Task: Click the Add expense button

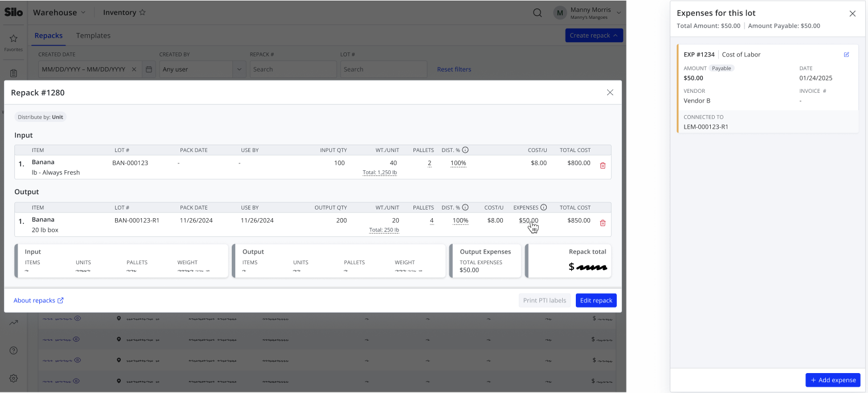Action: 833,380
